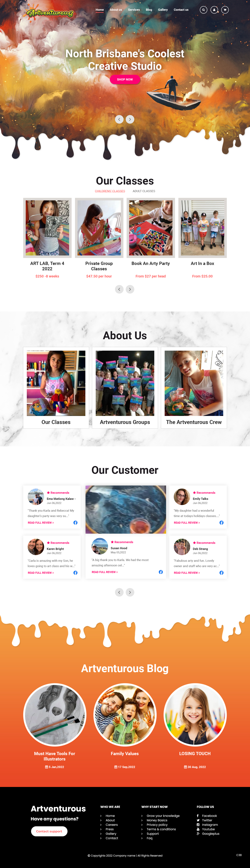This screenshot has height=868, width=250.
Task: Open Gallery in top navigation
Action: pyautogui.click(x=163, y=10)
